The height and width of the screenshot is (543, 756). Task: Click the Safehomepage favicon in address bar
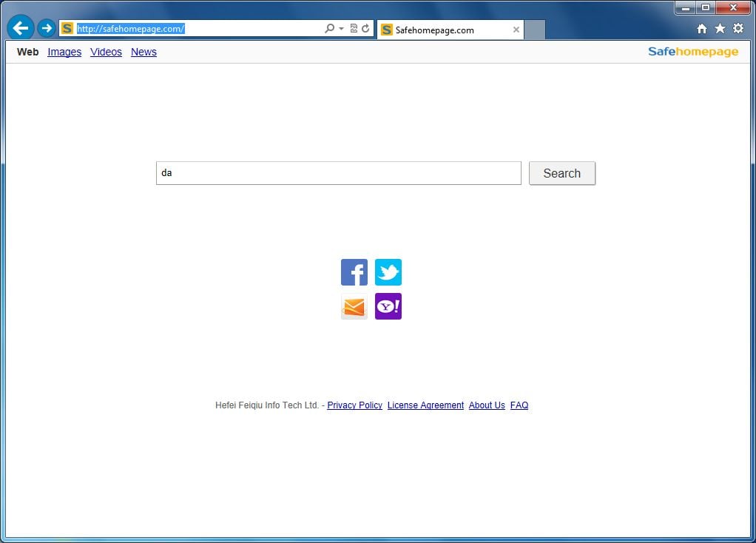(67, 28)
